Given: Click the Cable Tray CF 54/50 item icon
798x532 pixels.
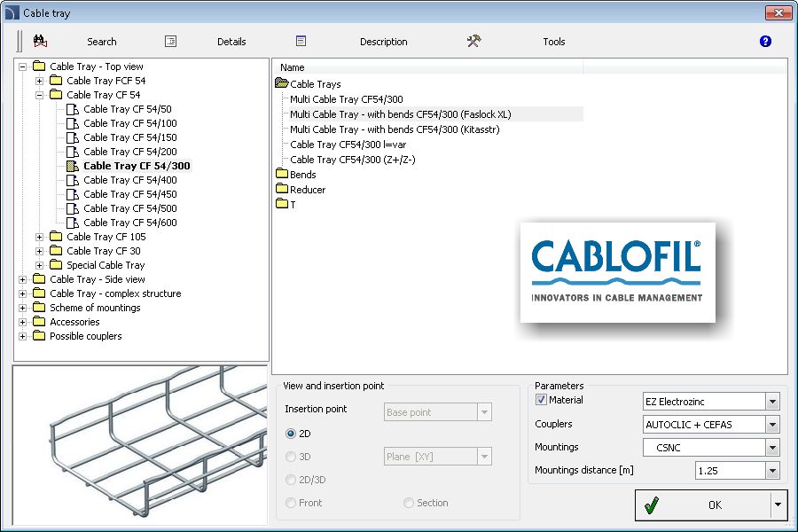Looking at the screenshot, I should (73, 109).
